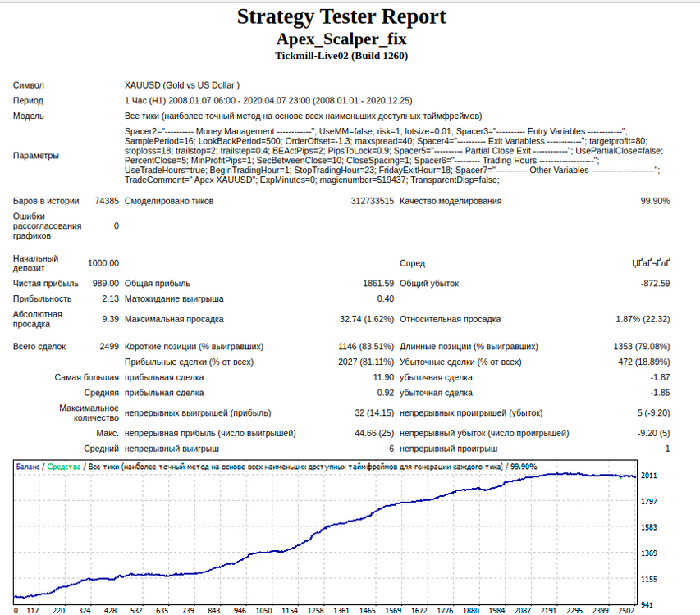Click the max drawdown value "32.74 (1.62%)"
This screenshot has height=615, width=700.
(367, 319)
